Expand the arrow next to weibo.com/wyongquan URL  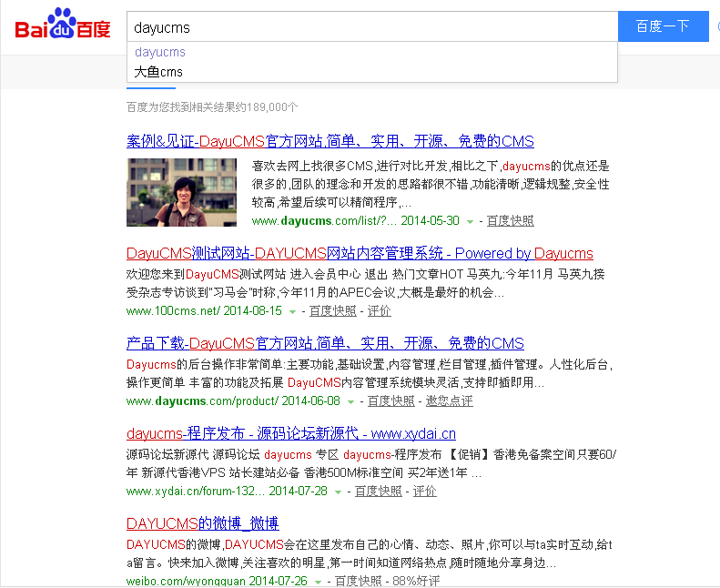(x=318, y=582)
